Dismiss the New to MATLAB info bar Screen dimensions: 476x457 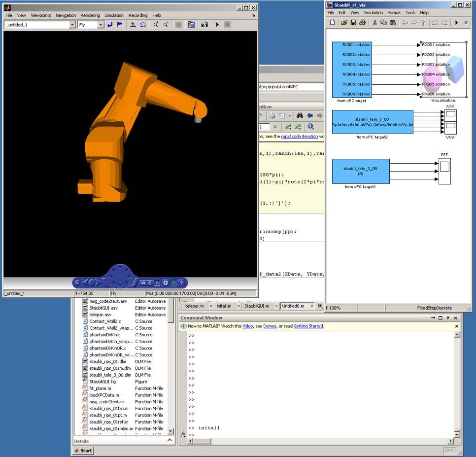pos(457,326)
